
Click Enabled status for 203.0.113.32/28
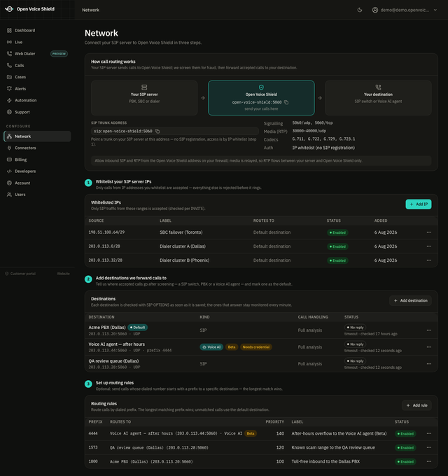pos(337,260)
